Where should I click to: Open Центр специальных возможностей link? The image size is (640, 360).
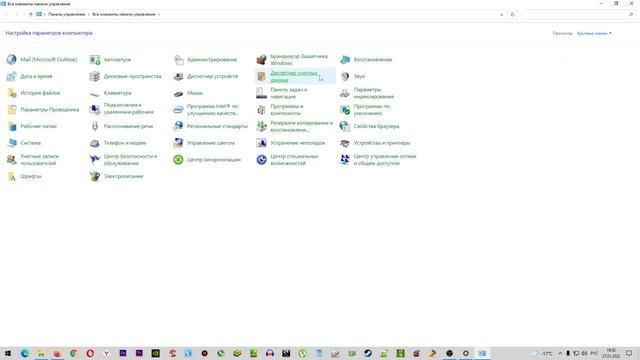tap(294, 160)
